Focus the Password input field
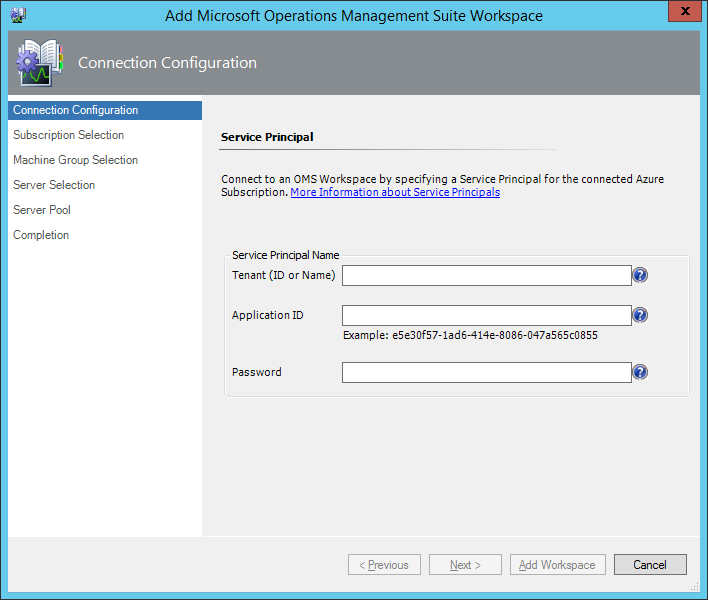The height and width of the screenshot is (600, 708). pos(487,372)
